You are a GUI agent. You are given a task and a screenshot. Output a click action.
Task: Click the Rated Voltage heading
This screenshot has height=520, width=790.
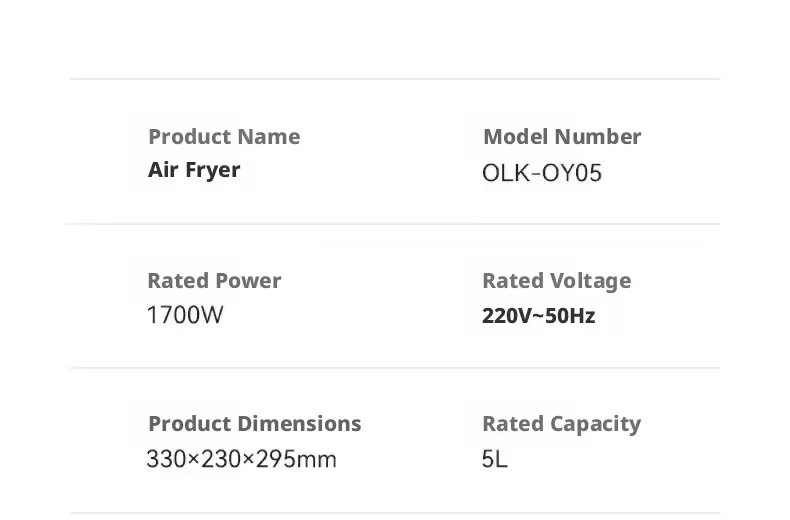(x=557, y=281)
